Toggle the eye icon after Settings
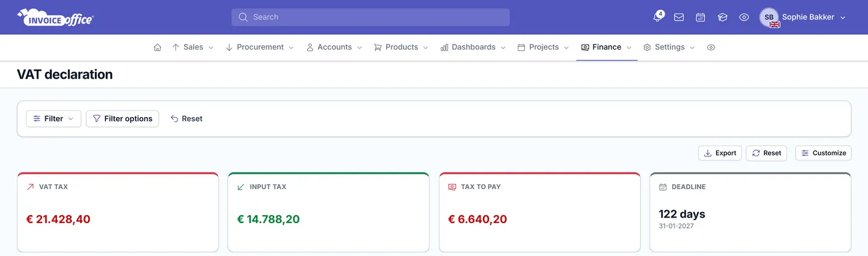Image resolution: width=868 pixels, height=256 pixels. click(x=711, y=47)
